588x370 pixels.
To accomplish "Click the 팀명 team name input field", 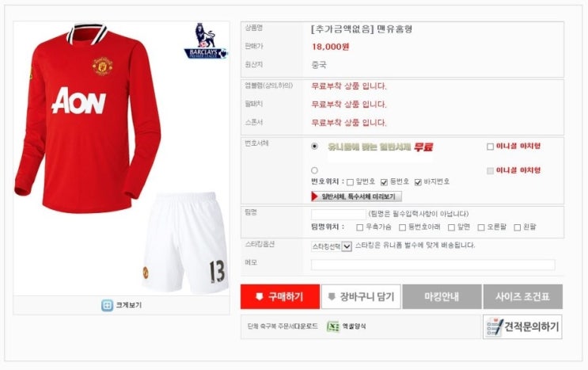I will coord(339,214).
